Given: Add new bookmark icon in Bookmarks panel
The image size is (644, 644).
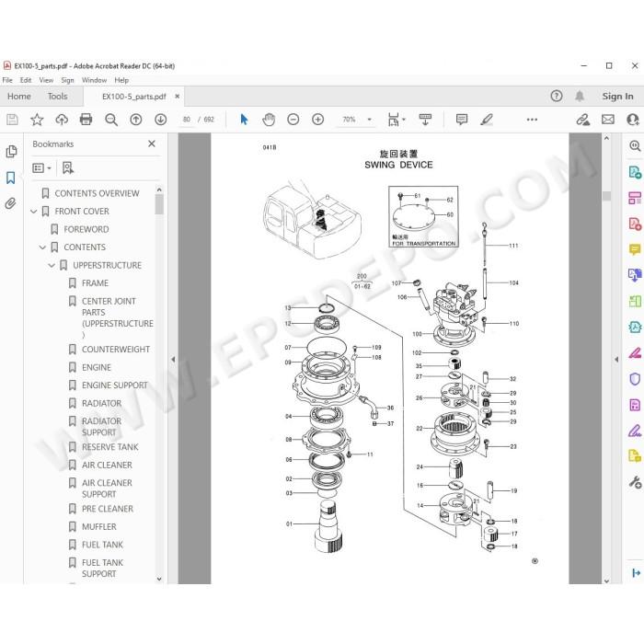Looking at the screenshot, I should [x=68, y=167].
